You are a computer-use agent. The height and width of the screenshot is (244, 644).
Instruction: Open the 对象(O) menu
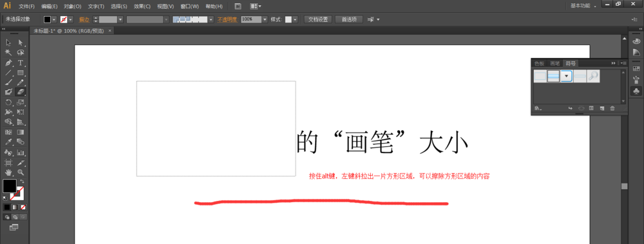pyautogui.click(x=73, y=6)
